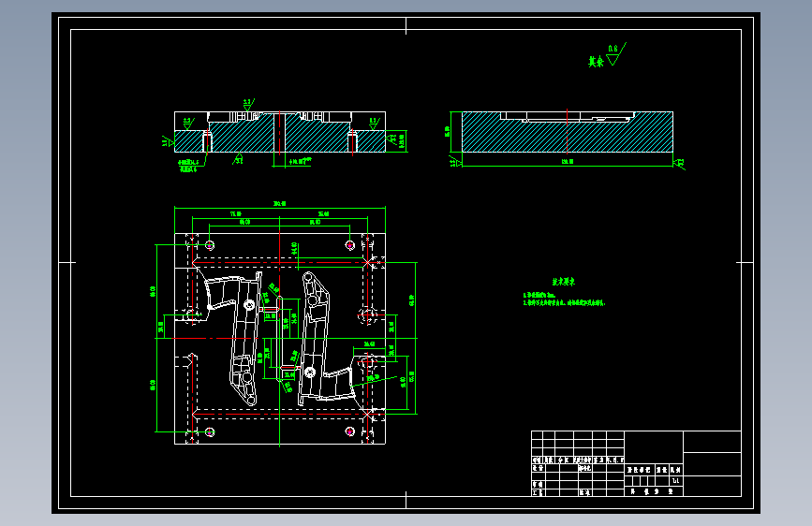
Task: Select first line of technical requirements
Action: (539, 295)
